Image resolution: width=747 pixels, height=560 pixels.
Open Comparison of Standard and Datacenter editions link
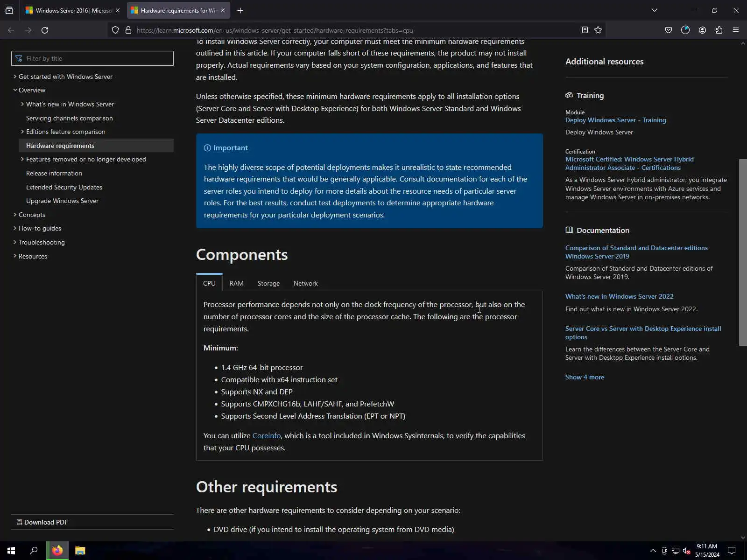(x=636, y=252)
